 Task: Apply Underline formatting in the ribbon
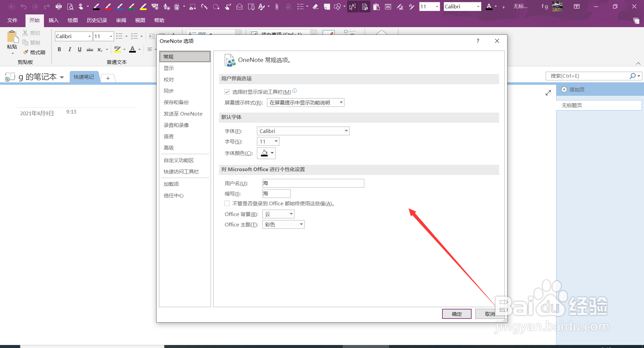click(x=79, y=50)
